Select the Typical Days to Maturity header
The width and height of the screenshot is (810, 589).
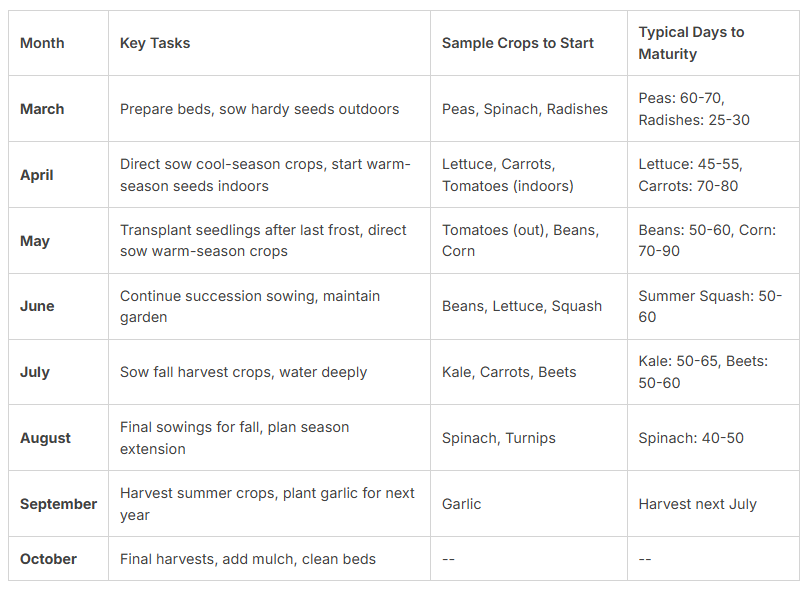pyautogui.click(x=691, y=43)
